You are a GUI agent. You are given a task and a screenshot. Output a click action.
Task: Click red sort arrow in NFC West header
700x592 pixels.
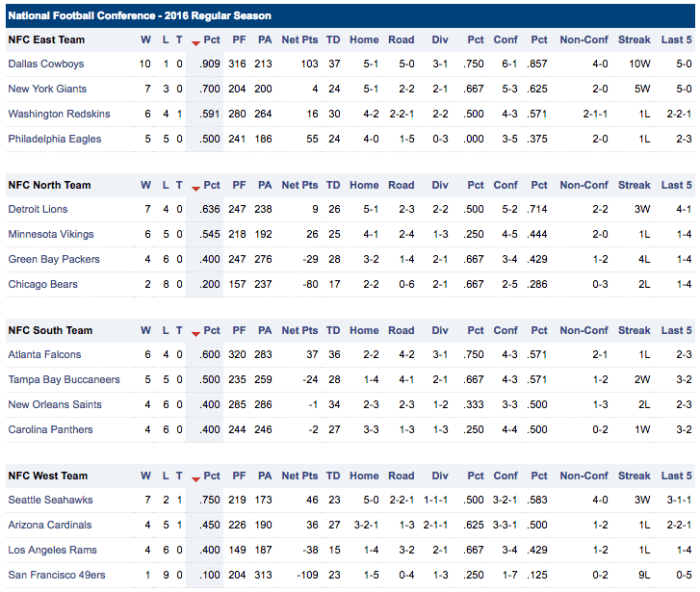[x=195, y=477]
